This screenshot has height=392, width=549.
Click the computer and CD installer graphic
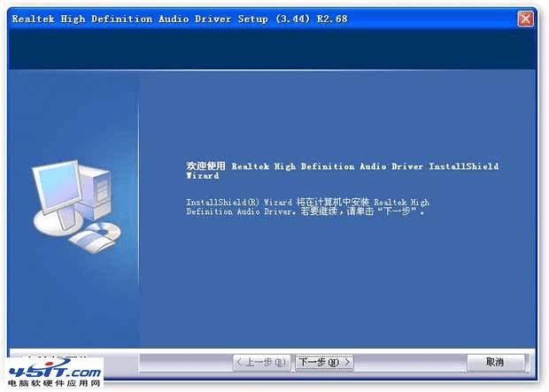click(x=77, y=206)
